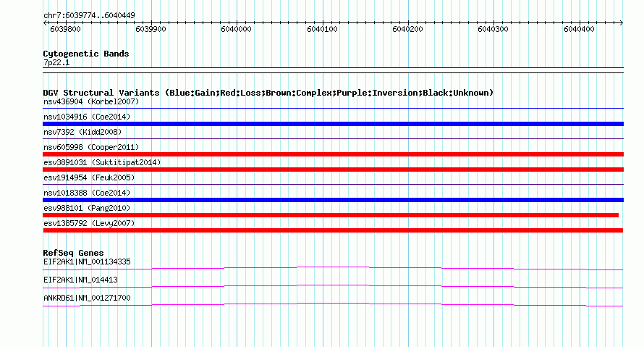The height and width of the screenshot is (347, 644).
Task: Open variant esv1914954 (Feuk2005) label
Action: point(89,177)
